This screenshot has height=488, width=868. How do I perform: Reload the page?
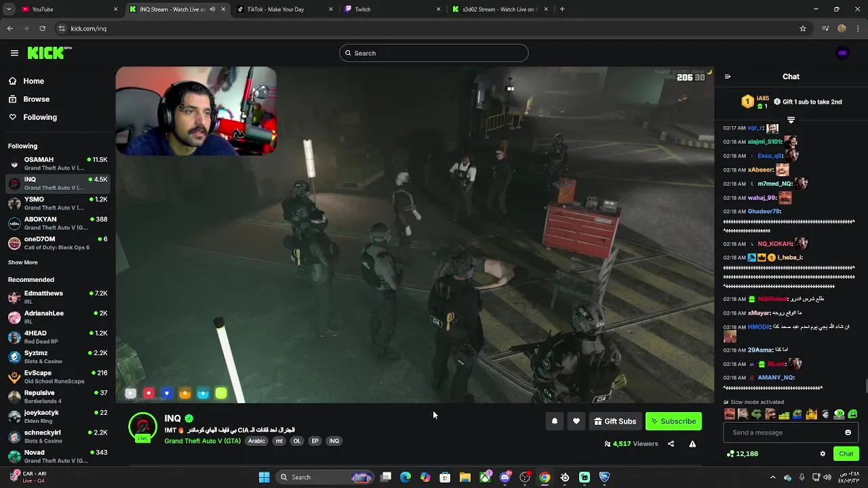click(42, 28)
